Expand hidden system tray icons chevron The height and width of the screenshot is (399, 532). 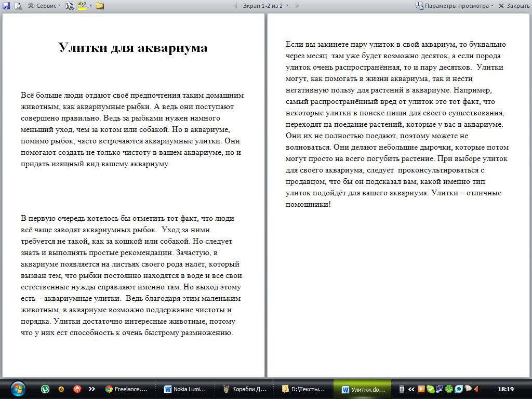tap(411, 389)
